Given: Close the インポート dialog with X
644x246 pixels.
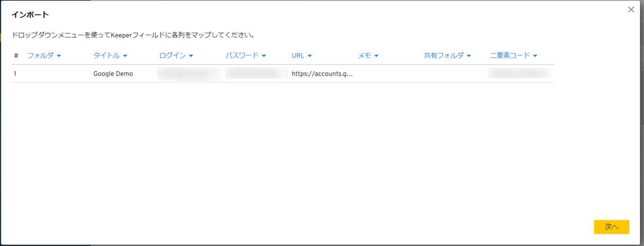Looking at the screenshot, I should coord(631,9).
